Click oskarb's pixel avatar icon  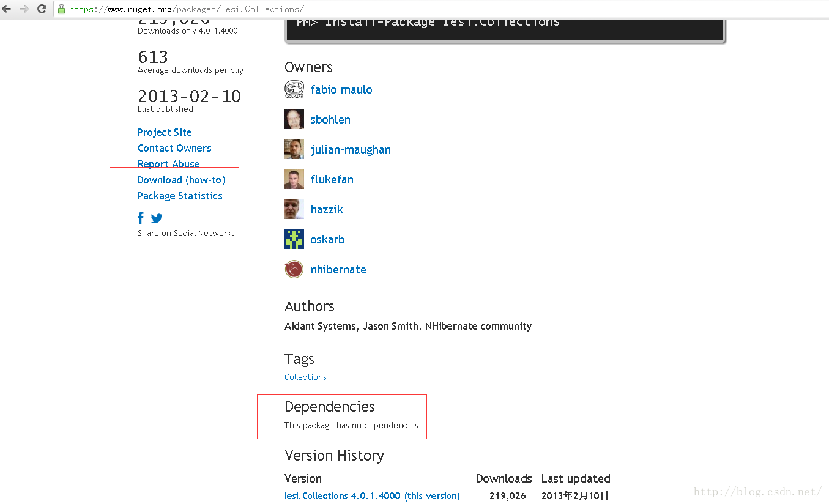coord(294,239)
